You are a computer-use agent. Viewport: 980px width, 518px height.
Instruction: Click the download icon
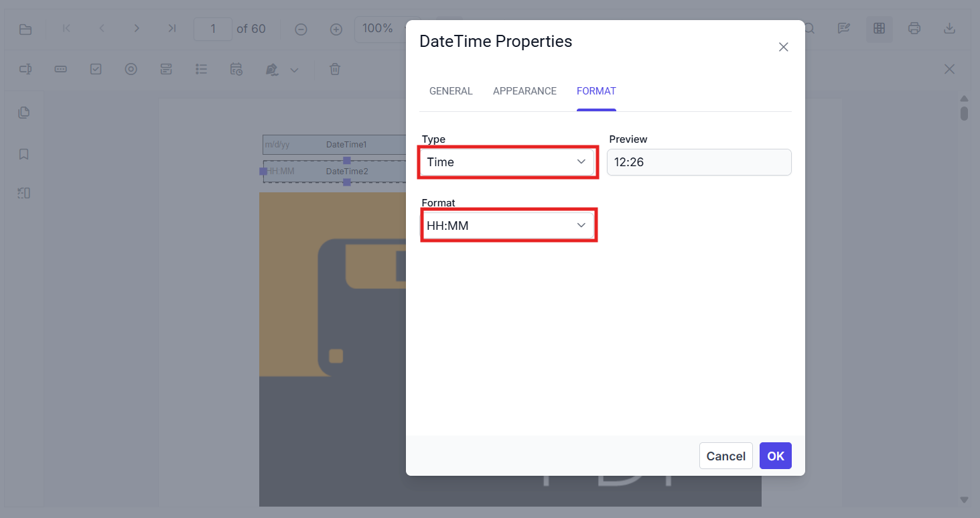pyautogui.click(x=949, y=28)
